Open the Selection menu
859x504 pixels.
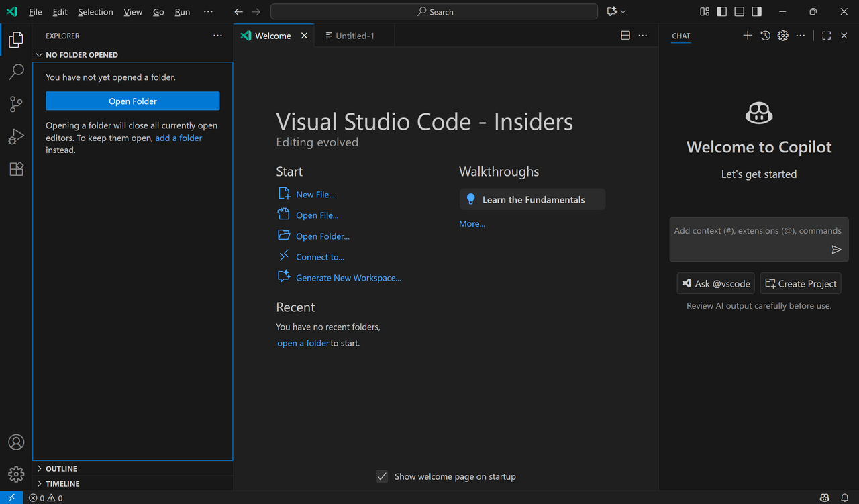[x=95, y=11]
